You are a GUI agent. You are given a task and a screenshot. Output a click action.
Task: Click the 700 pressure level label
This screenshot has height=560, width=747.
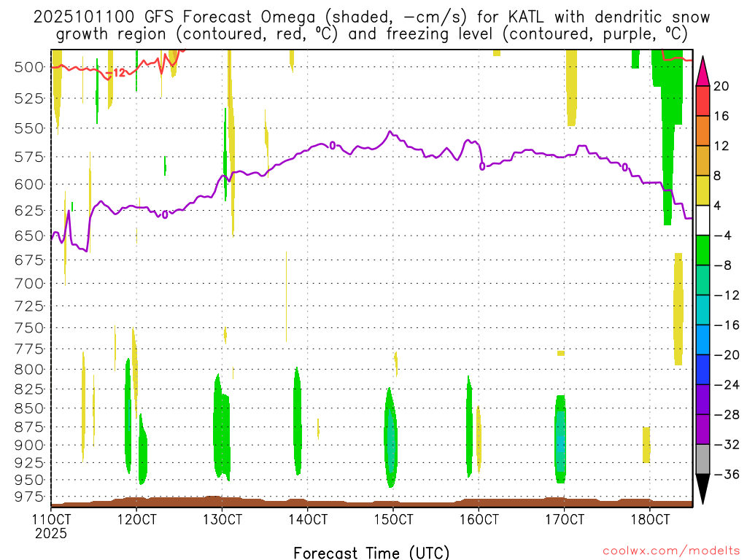tap(29, 284)
